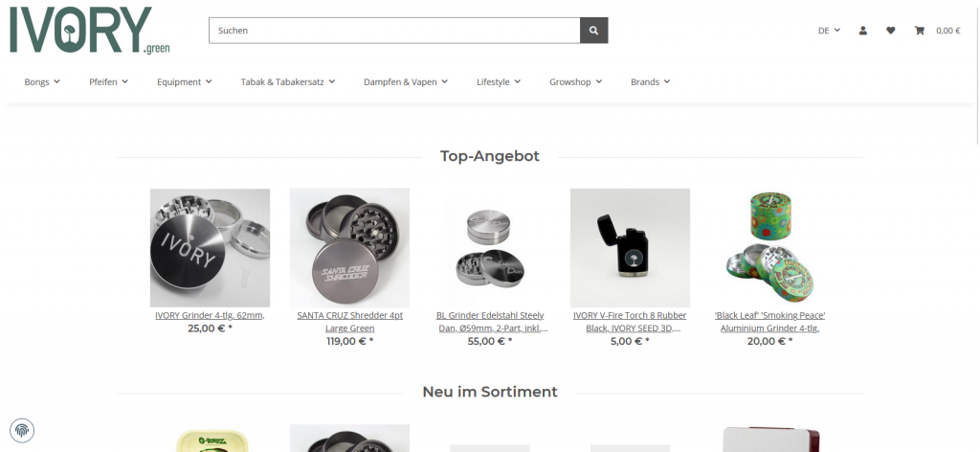Click the Black Leaf Smoking Peace grinder image

[x=770, y=248]
